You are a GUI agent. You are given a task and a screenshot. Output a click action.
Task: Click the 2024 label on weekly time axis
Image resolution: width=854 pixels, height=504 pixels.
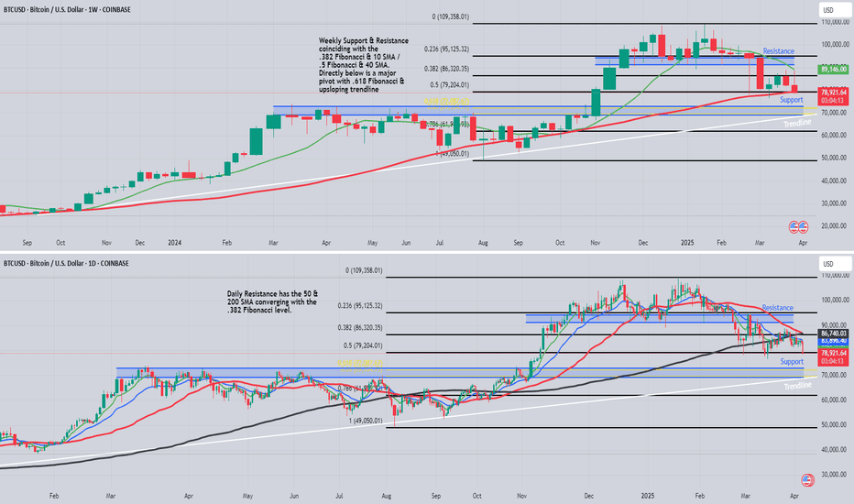pos(174,243)
